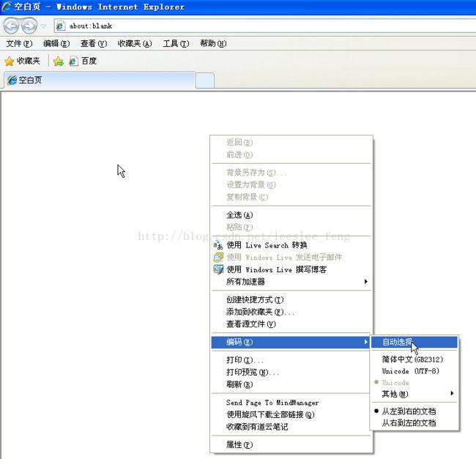
Task: Select 从左到右的文档 direction option
Action: pyautogui.click(x=414, y=411)
